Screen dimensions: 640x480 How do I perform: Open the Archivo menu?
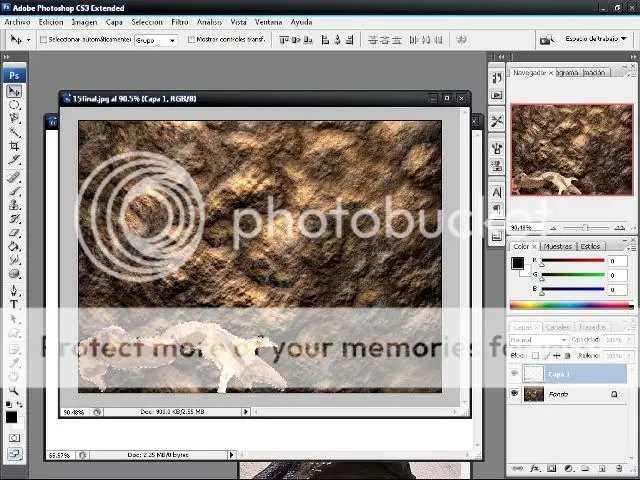tap(17, 22)
